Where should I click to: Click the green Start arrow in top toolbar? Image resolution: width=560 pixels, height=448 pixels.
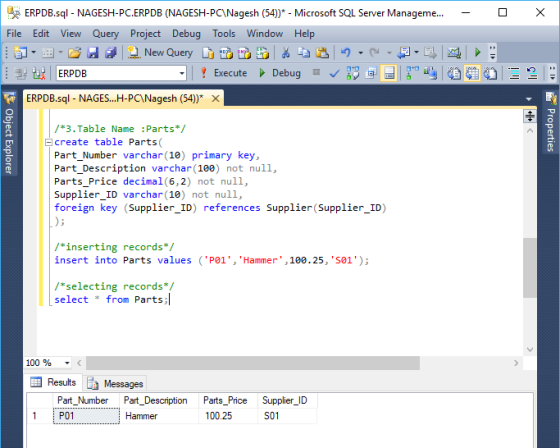(x=478, y=53)
